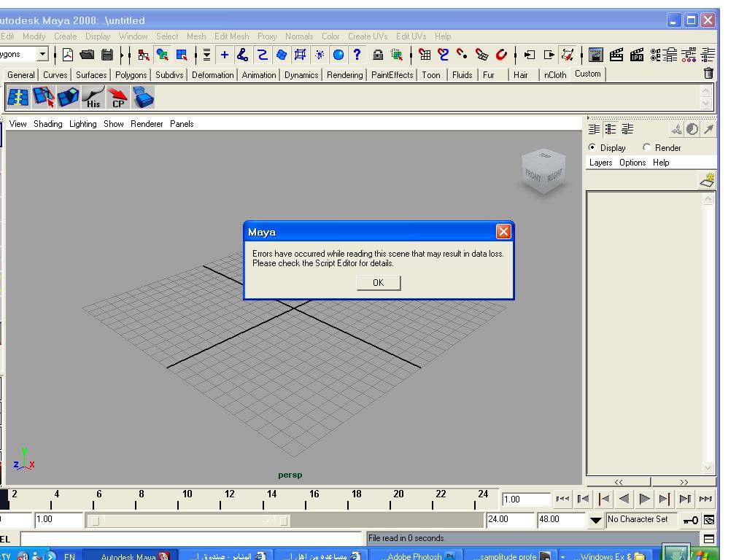Click the current time field showing 1.00
The height and width of the screenshot is (560, 747).
click(526, 499)
